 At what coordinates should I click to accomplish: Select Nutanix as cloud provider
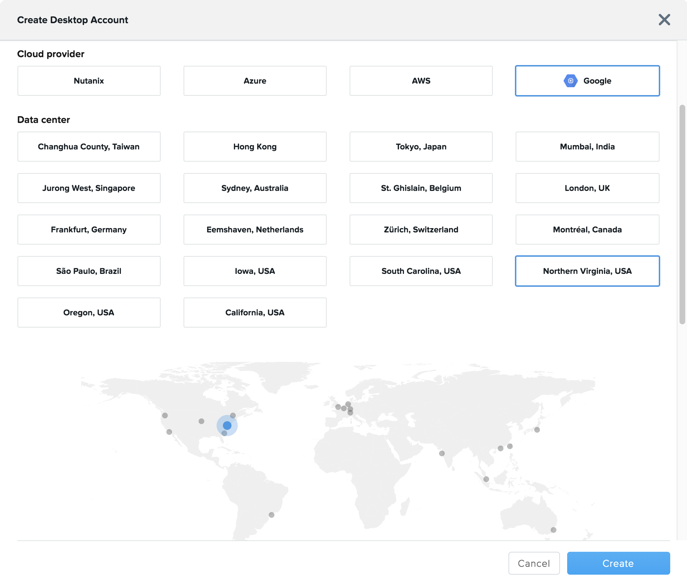click(89, 81)
